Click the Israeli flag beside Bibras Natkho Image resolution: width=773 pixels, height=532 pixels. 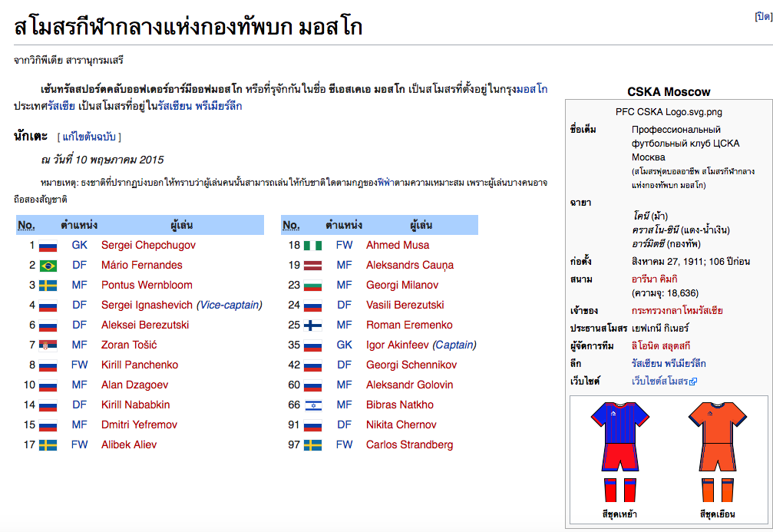click(312, 406)
